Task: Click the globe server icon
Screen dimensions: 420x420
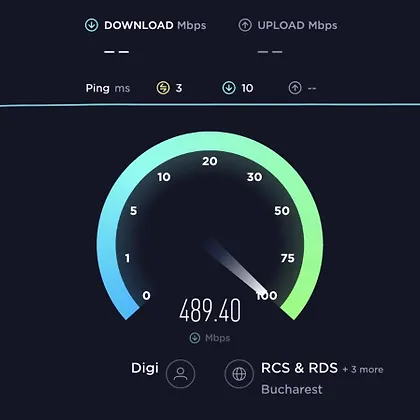Action: click(x=239, y=374)
